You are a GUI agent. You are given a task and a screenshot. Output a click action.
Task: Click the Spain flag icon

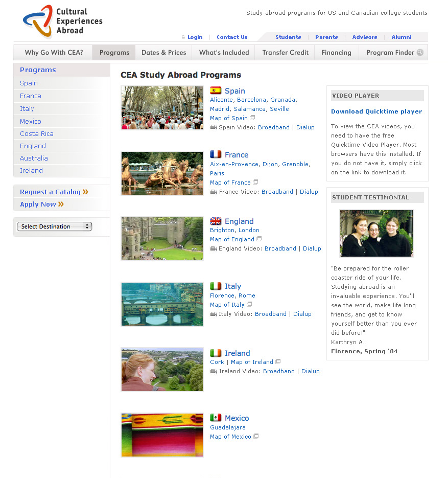tap(216, 90)
